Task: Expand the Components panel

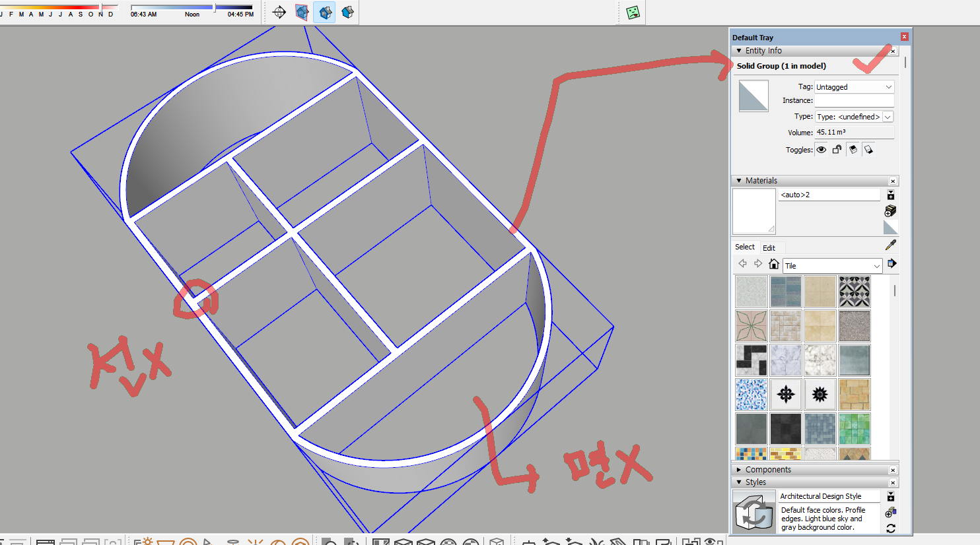Action: click(739, 470)
